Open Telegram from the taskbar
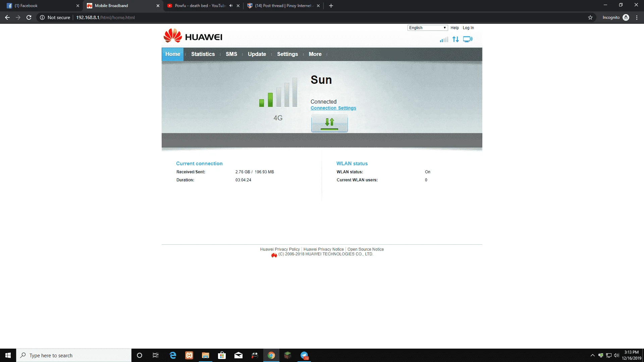Screen dimensions: 644x362 tap(304, 355)
